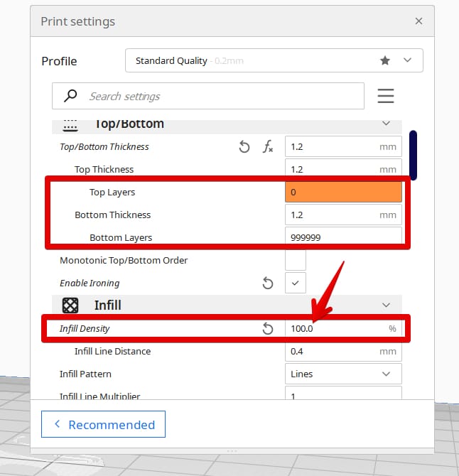Focus the Search settings field
The width and height of the screenshot is (459, 476).
[208, 96]
